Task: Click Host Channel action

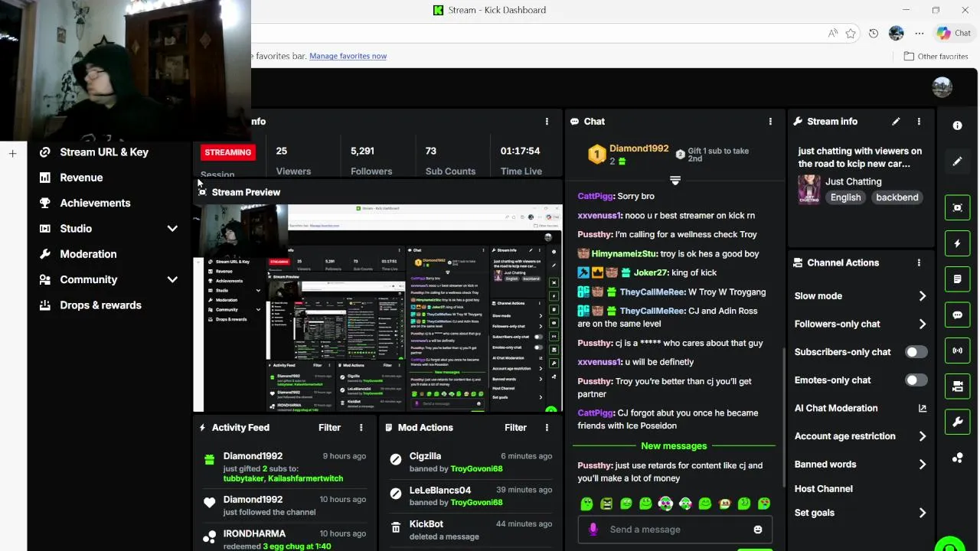Action: (x=823, y=488)
